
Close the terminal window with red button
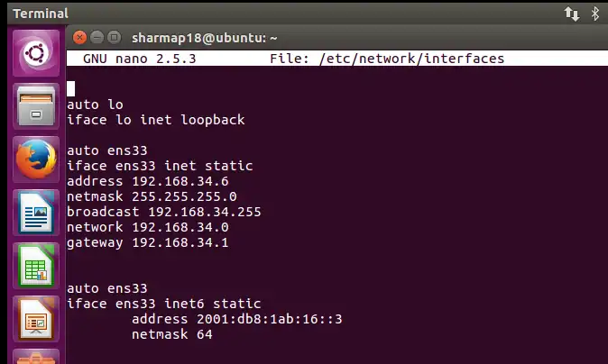(x=80, y=38)
